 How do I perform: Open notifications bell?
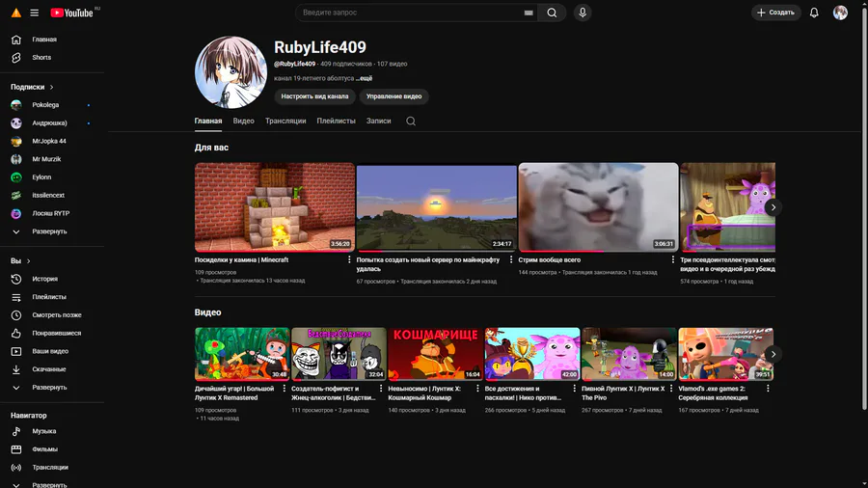tap(814, 13)
